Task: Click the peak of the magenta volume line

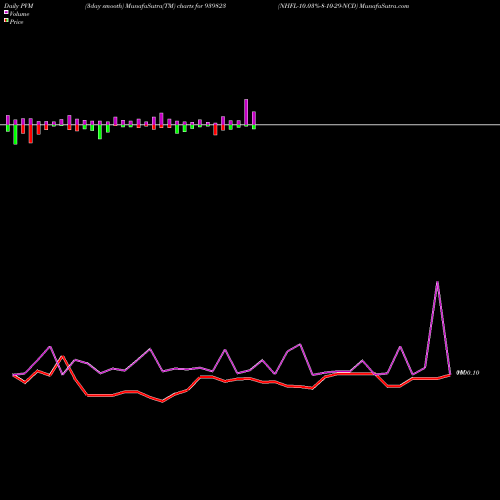Action: coord(437,282)
